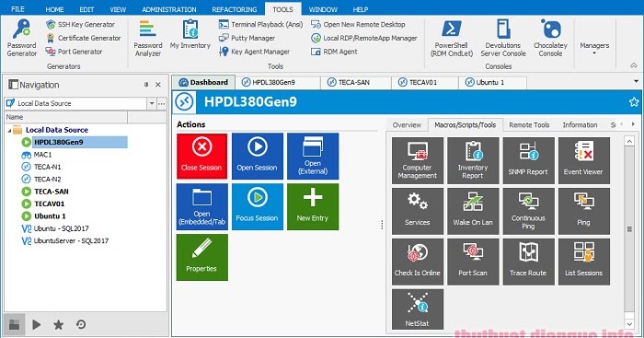The width and height of the screenshot is (644, 338).
Task: Switch to the Overview tab
Action: click(x=407, y=125)
